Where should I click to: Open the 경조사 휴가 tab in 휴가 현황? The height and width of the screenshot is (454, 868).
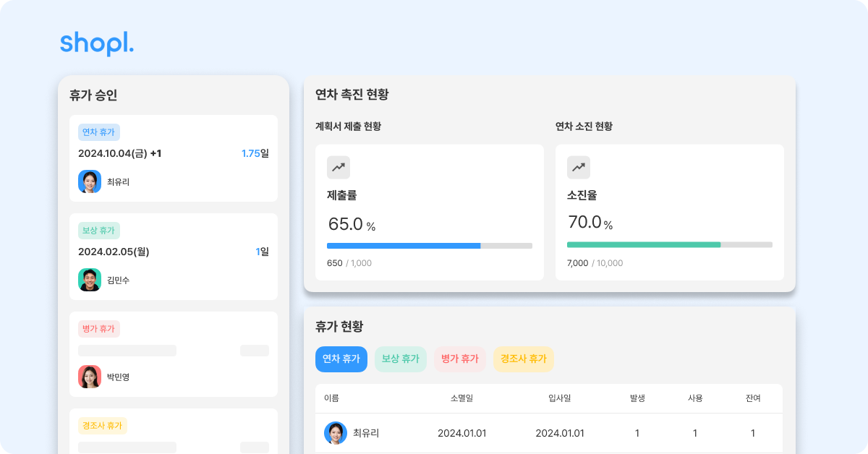(524, 359)
